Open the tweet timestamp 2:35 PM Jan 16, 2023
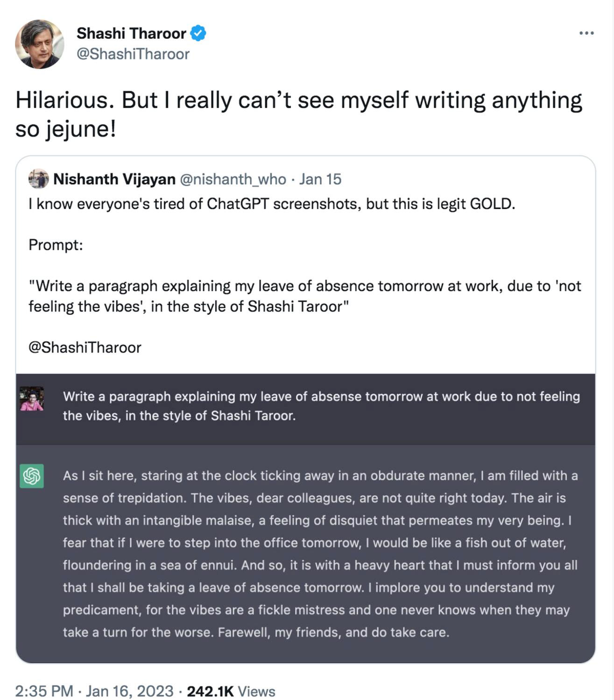 point(94,691)
